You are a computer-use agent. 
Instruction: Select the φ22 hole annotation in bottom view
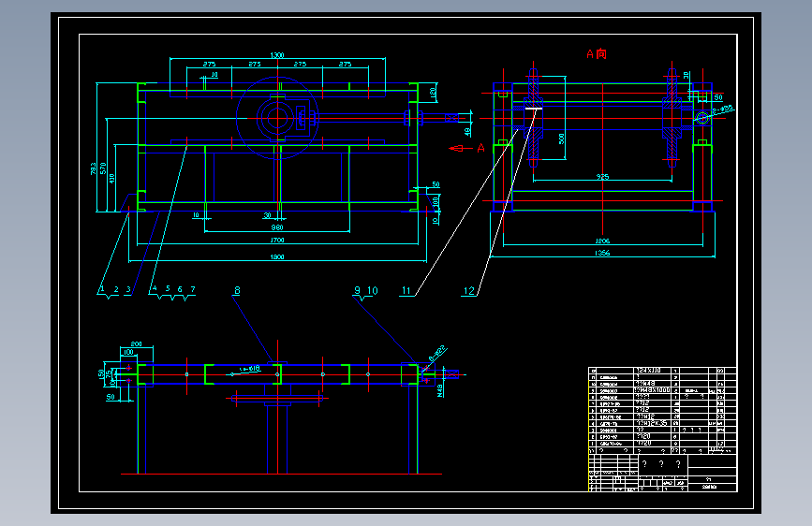437,353
